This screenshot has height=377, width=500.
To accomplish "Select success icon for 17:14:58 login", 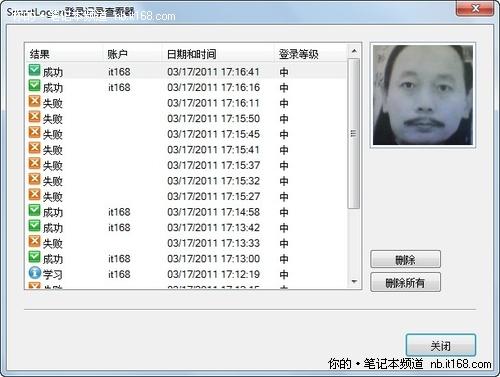I will [34, 210].
